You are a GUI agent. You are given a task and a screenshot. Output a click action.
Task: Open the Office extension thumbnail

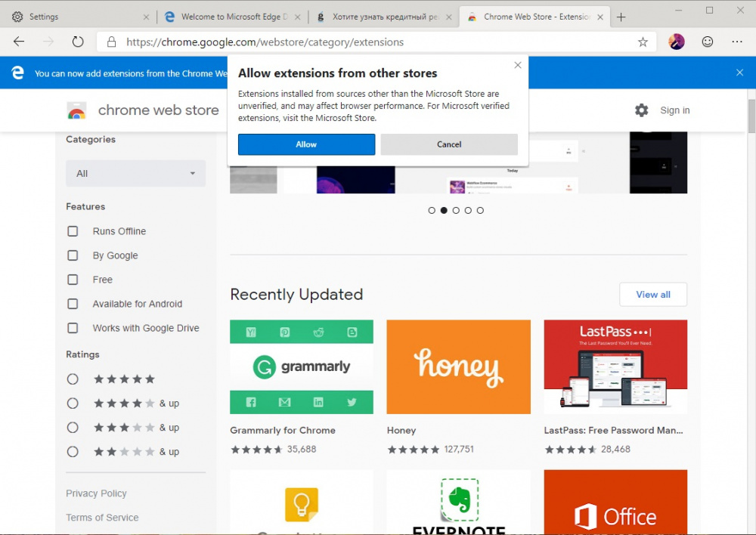[x=615, y=503]
